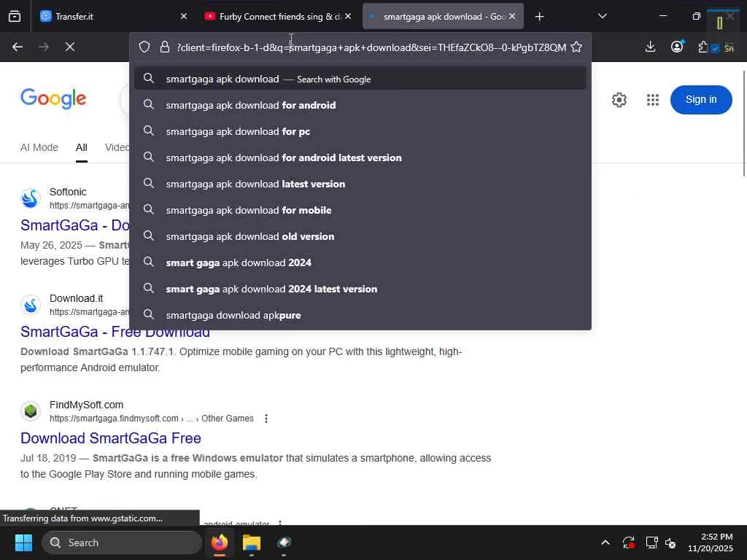Click the sync tray icon with red dot
Viewport: 747px width, 560px height.
628,542
